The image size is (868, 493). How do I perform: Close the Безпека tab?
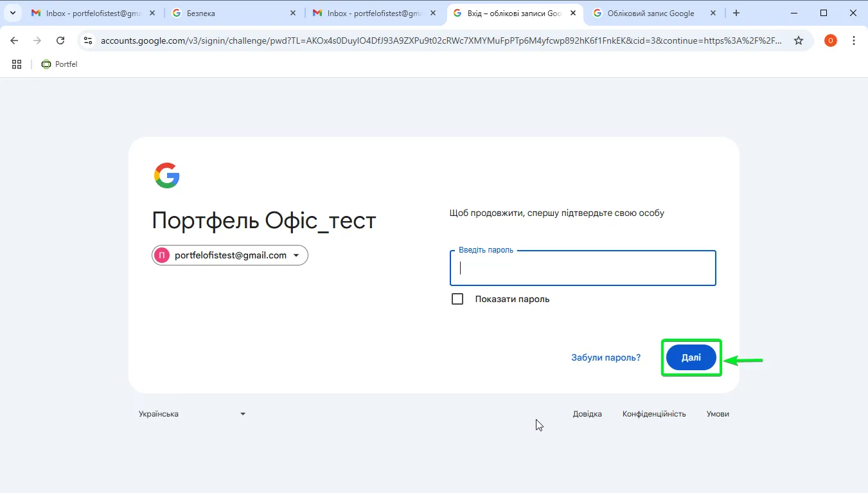(293, 13)
